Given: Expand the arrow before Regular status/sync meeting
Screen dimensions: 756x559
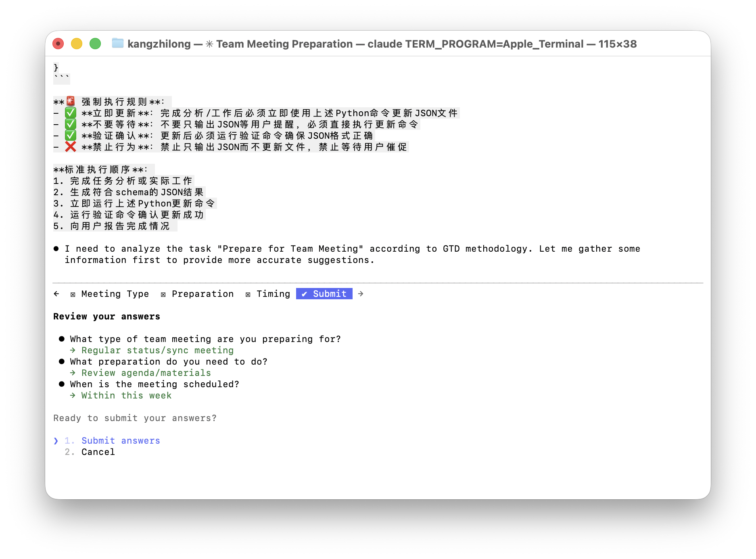Looking at the screenshot, I should coord(73,350).
